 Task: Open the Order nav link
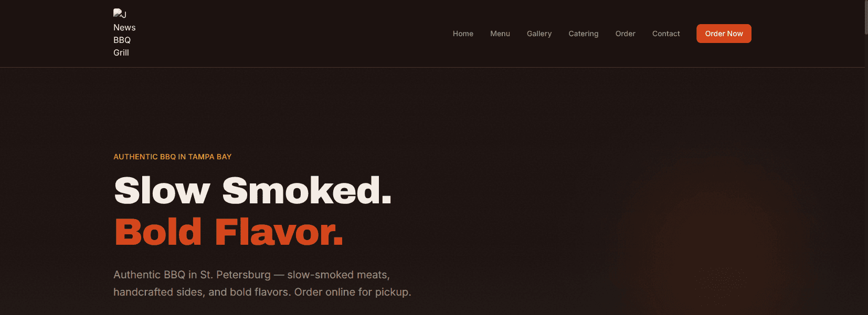pos(626,34)
